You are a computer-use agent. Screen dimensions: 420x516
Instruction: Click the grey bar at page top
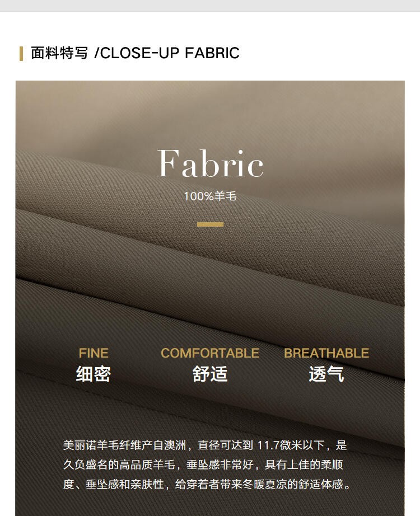point(210,6)
